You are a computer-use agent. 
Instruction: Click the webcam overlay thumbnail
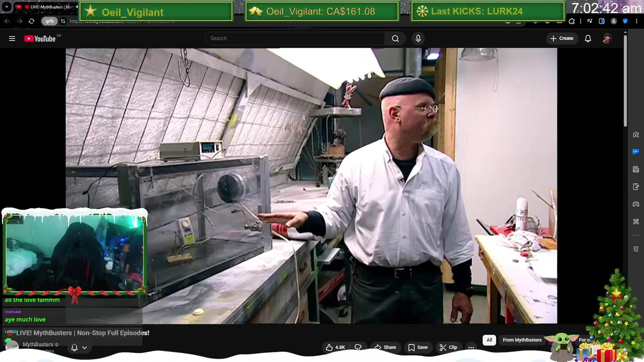click(x=74, y=253)
